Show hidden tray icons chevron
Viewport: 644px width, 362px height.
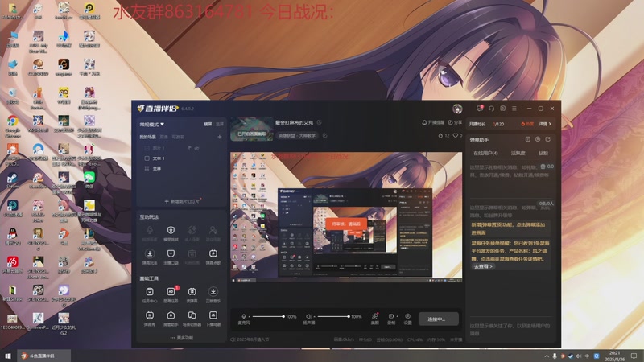547,356
